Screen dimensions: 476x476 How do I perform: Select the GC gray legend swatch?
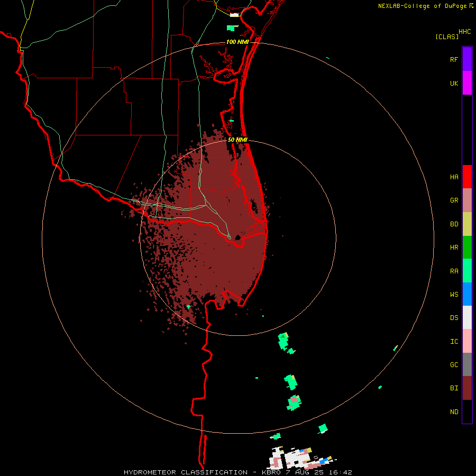467,364
